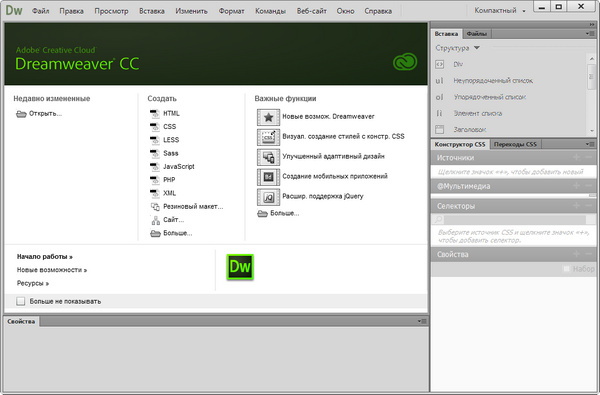This screenshot has height=395, width=600.
Task: Click the CSS document icon
Action: [x=155, y=127]
